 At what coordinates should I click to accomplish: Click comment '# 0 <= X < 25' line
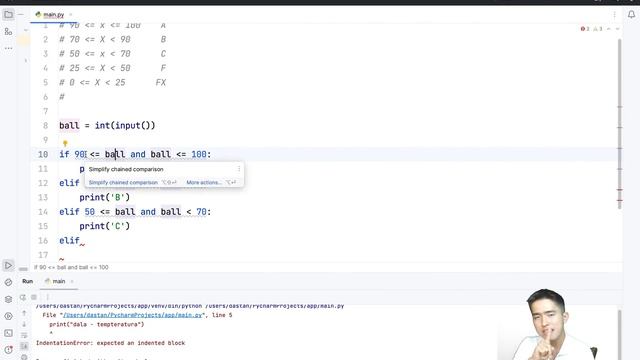[x=112, y=82]
